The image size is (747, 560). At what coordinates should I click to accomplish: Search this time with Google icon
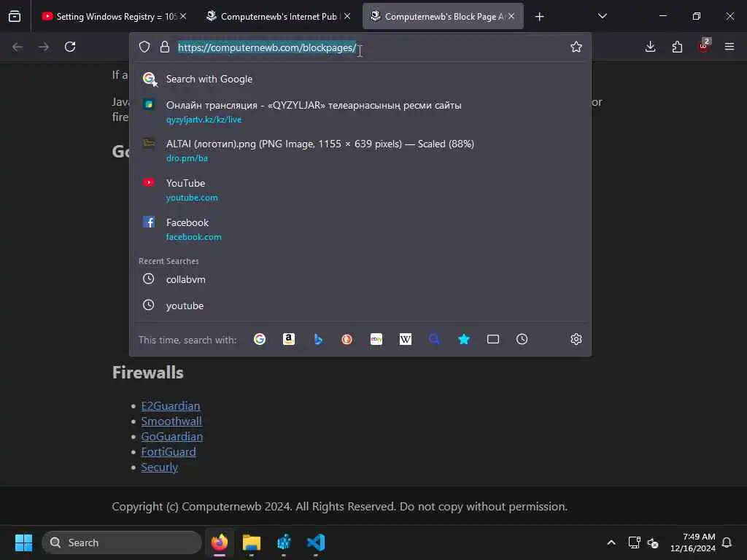(260, 339)
